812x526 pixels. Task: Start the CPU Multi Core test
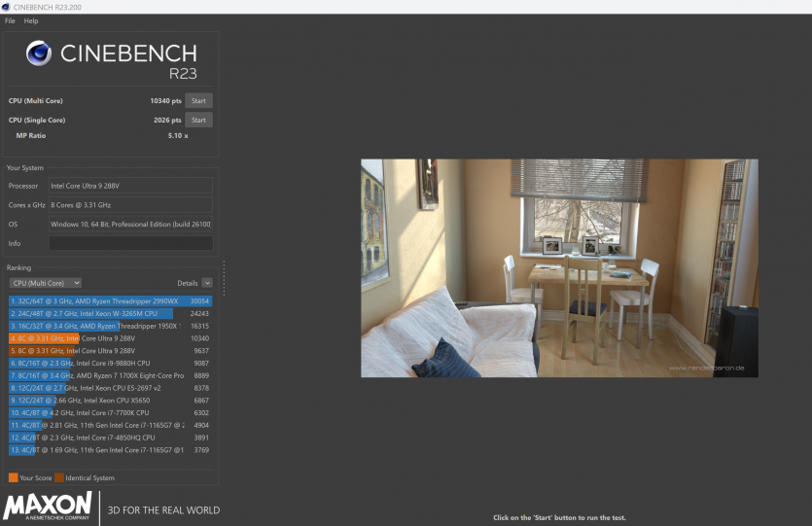pos(198,100)
